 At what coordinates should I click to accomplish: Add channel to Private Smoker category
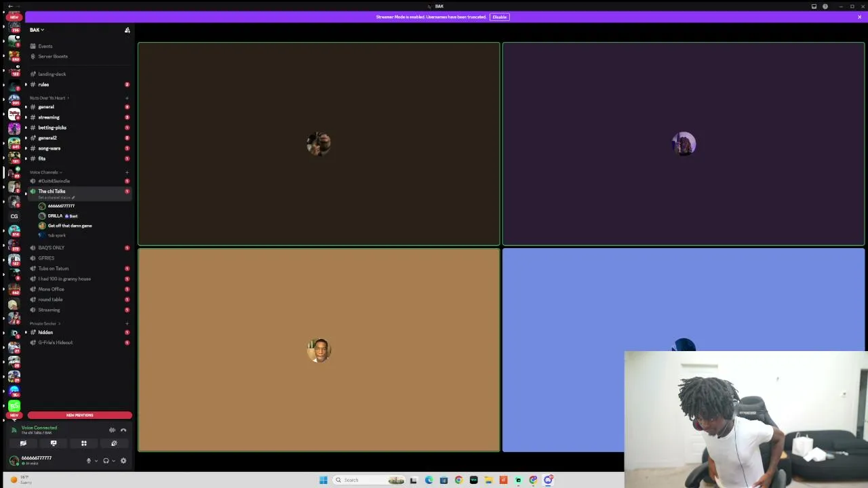127,323
